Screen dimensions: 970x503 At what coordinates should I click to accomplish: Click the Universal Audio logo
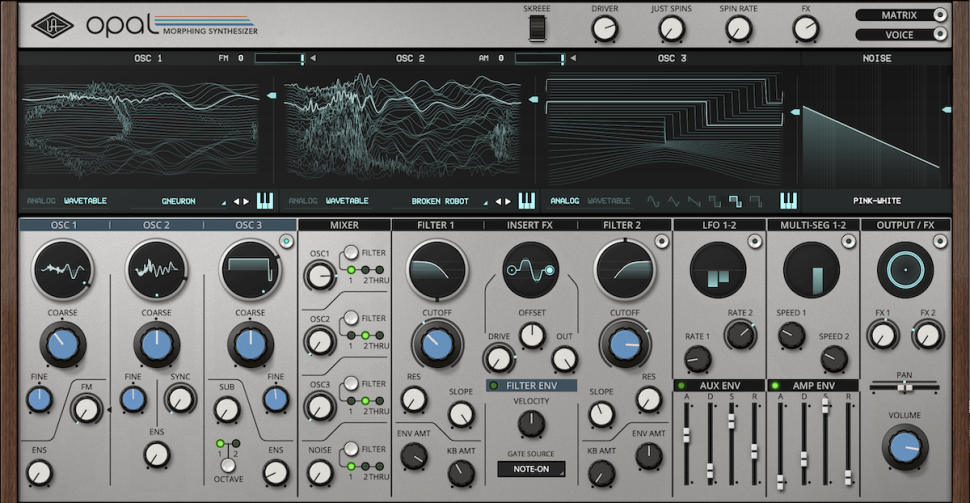53,25
